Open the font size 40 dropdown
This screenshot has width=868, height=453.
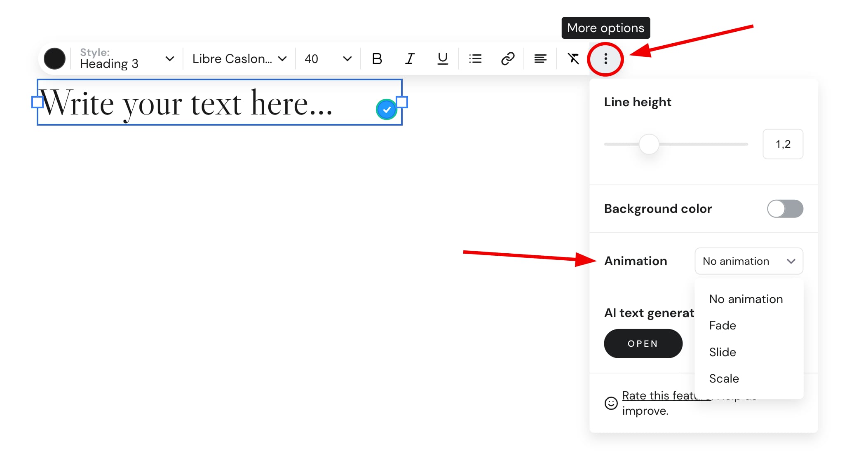point(326,58)
